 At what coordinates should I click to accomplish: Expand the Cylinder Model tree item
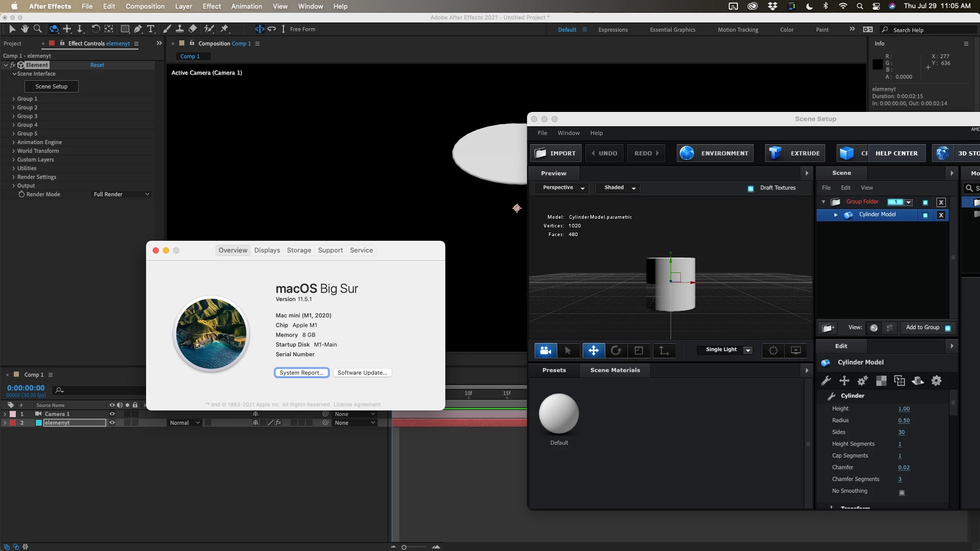click(835, 215)
